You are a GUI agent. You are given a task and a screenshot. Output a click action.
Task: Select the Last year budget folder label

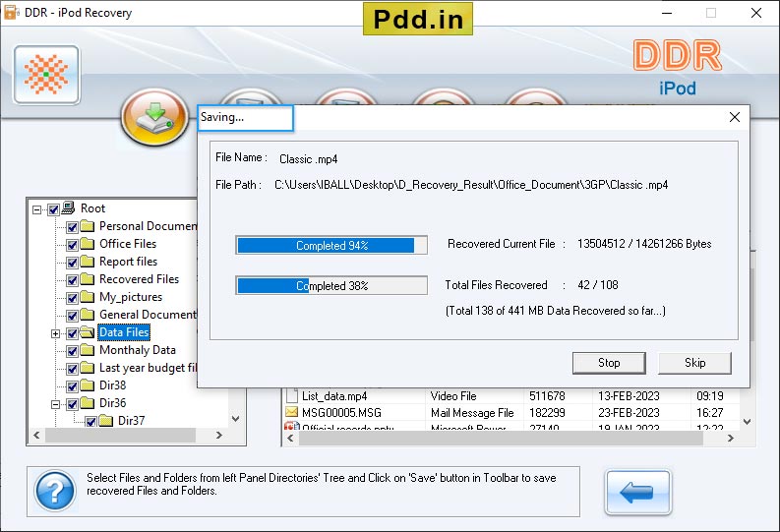[x=148, y=368]
